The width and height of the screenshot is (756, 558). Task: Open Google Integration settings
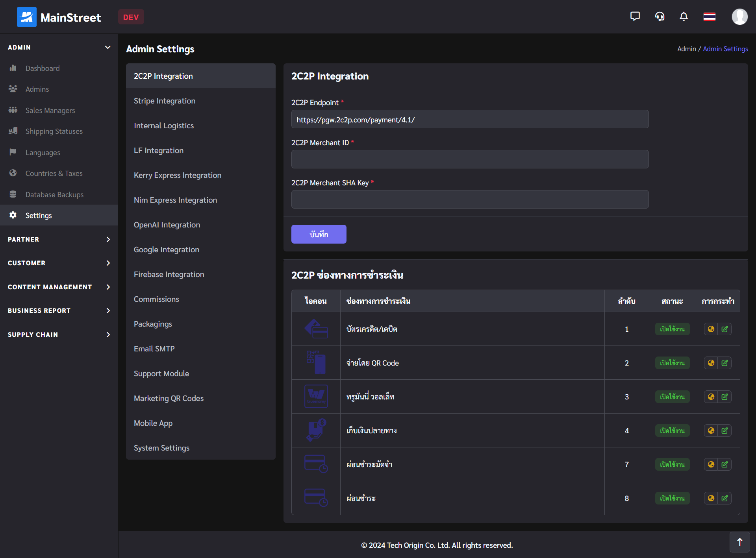[201, 249]
